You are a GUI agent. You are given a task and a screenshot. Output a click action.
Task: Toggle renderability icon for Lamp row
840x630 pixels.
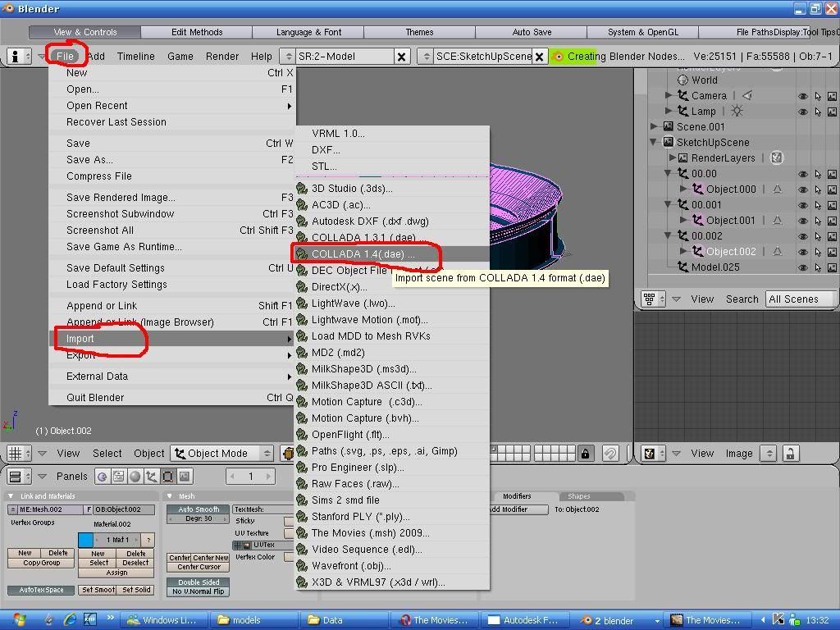click(x=832, y=112)
